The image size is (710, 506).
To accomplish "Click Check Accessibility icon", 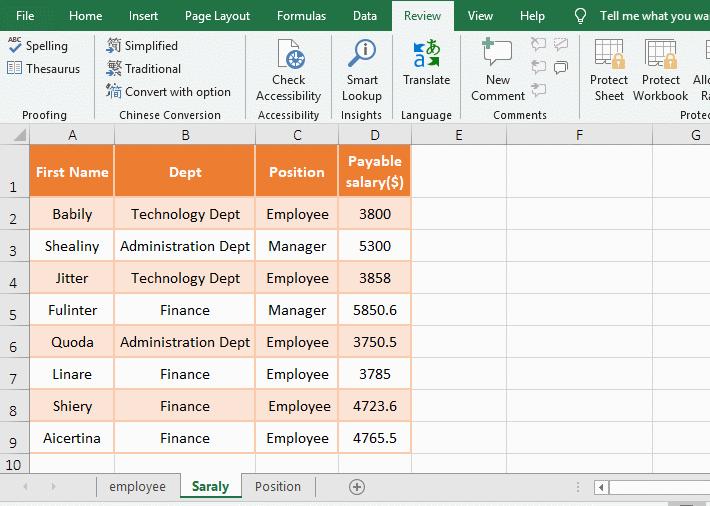I will 288,70.
